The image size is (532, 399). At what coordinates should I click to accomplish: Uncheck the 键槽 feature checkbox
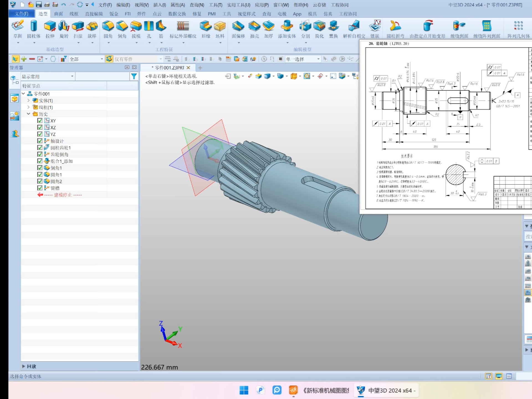pos(40,188)
